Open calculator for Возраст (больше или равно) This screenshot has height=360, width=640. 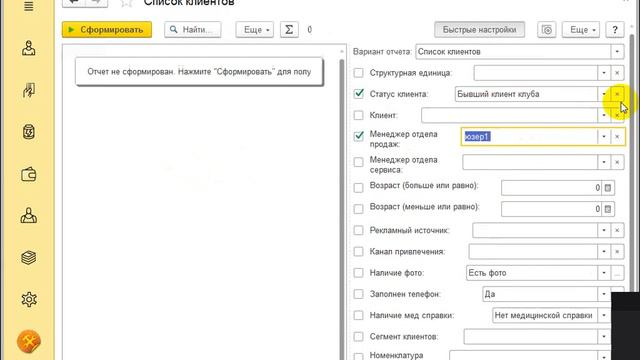tap(608, 188)
